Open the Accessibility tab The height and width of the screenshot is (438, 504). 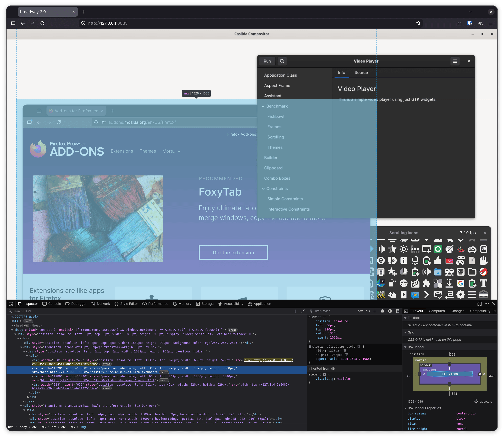(231, 304)
